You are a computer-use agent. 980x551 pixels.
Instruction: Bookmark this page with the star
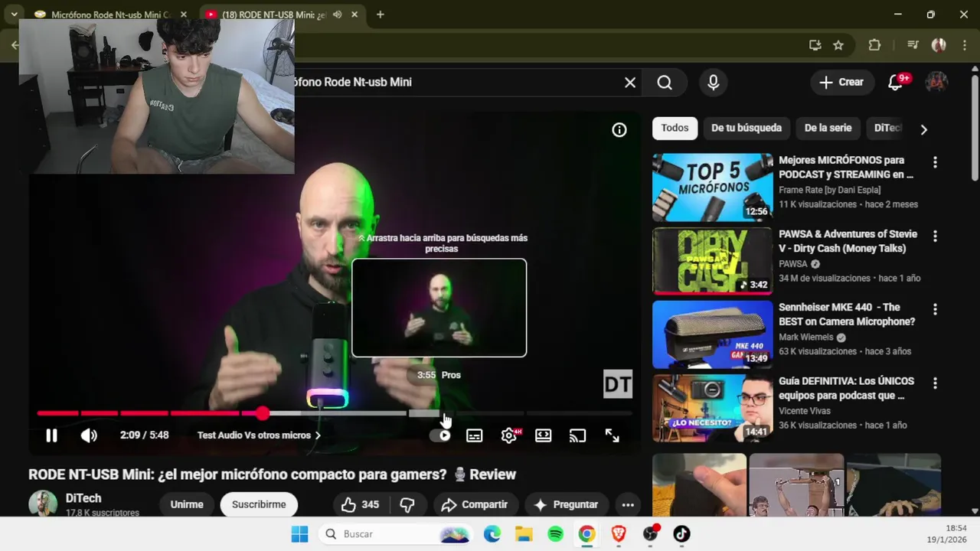pyautogui.click(x=838, y=45)
